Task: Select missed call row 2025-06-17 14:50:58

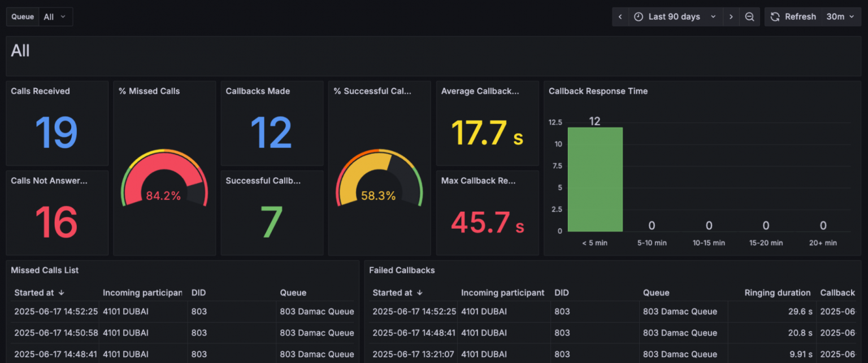Action: point(184,333)
